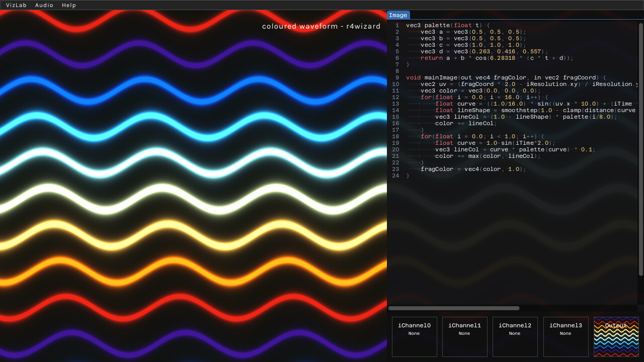The width and height of the screenshot is (644, 362).
Task: Open the VizLab menu
Action: pyautogui.click(x=16, y=5)
